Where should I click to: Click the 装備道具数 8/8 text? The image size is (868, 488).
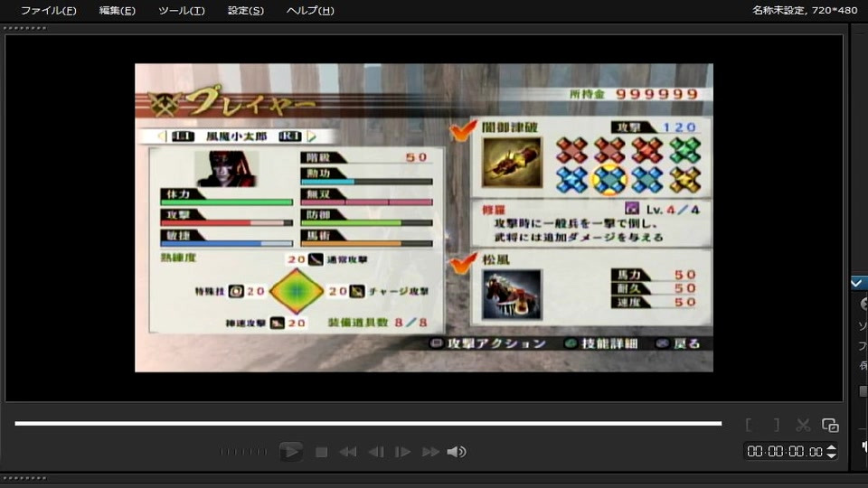point(378,323)
